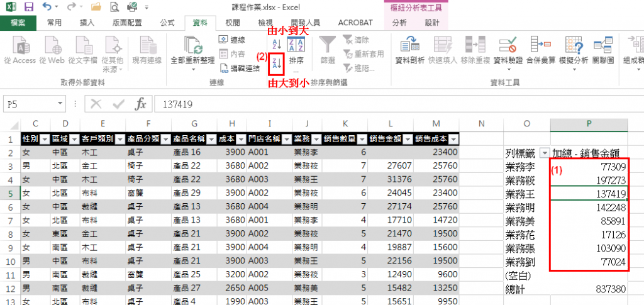Switch to the 設計 pivot tools tab
The height and width of the screenshot is (305, 644).
tap(431, 23)
